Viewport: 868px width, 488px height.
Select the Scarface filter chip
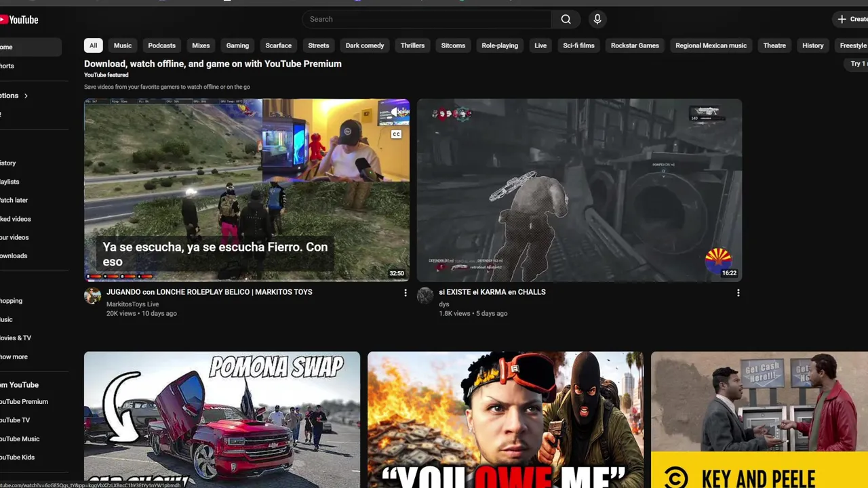coord(278,45)
